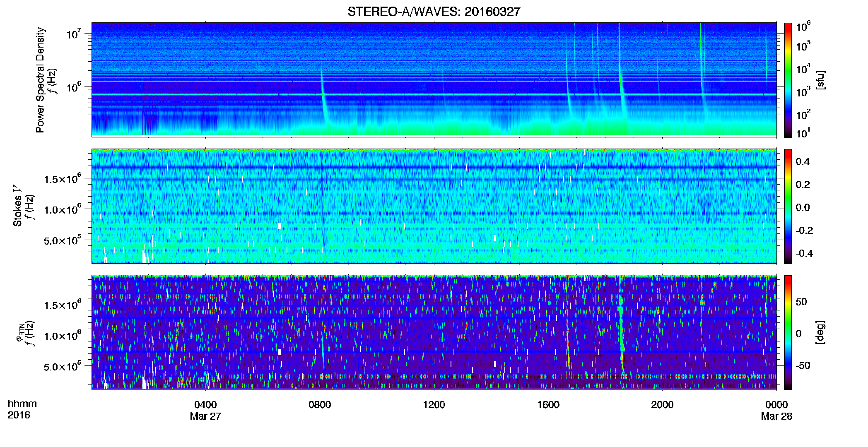Select the Power Spectral Density axis label

pyautogui.click(x=40, y=80)
